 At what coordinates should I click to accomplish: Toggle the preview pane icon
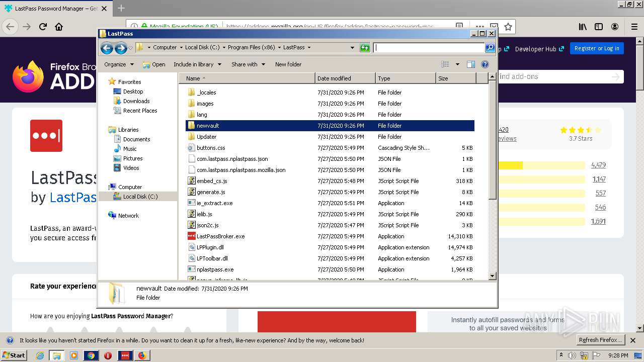[x=471, y=64]
